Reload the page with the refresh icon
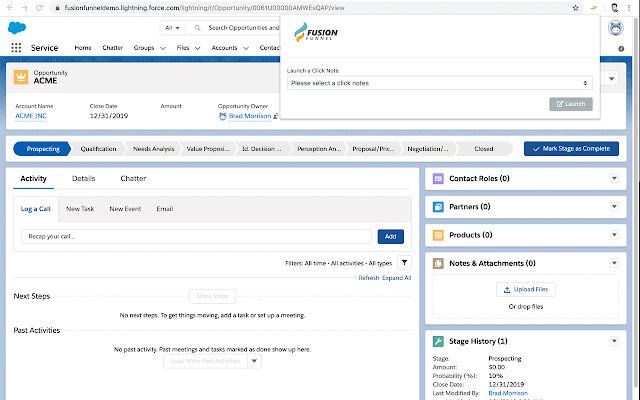Viewport: 640px width, 400px height. tap(39, 8)
